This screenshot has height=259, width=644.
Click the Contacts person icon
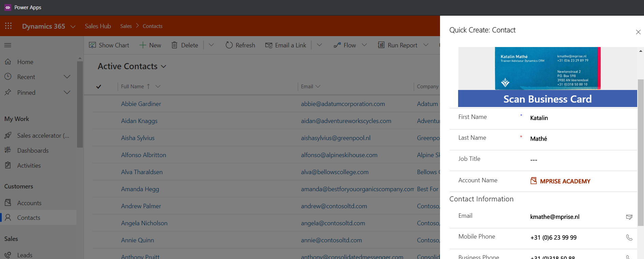pos(8,217)
